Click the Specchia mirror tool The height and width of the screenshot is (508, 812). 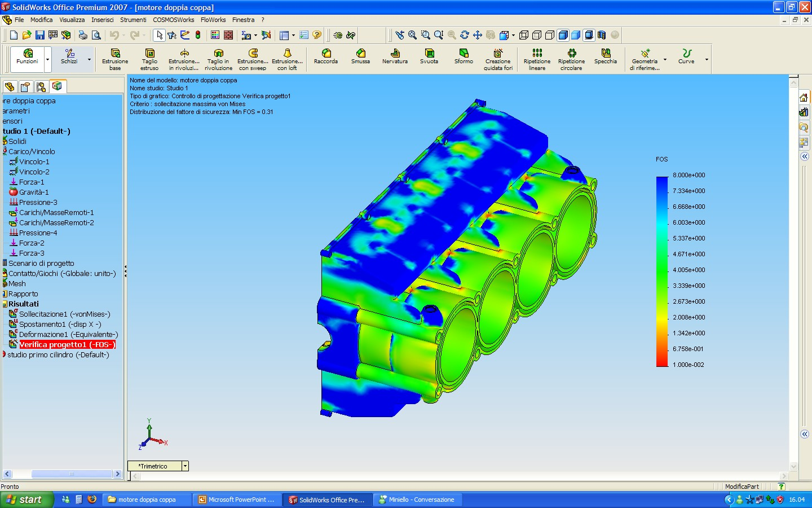click(606, 56)
